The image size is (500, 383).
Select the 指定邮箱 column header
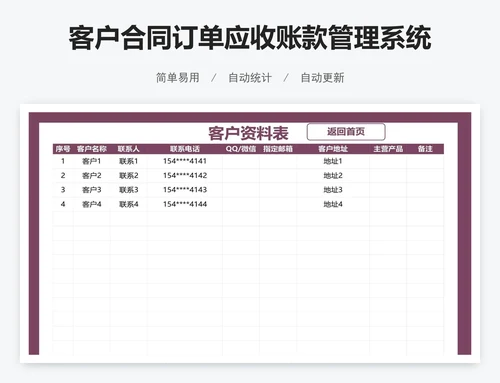tap(278, 149)
